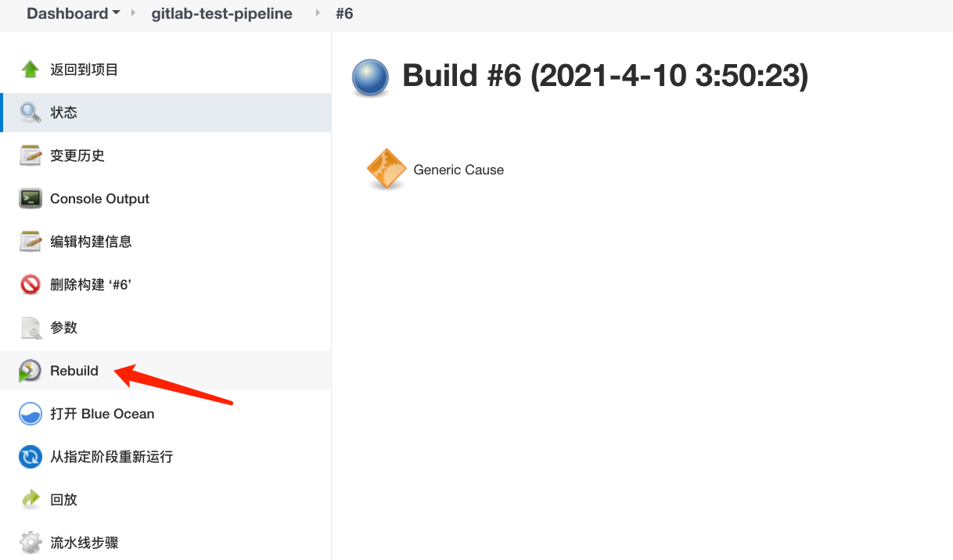
Task: Open the #6 breadcrumb link
Action: tap(344, 13)
